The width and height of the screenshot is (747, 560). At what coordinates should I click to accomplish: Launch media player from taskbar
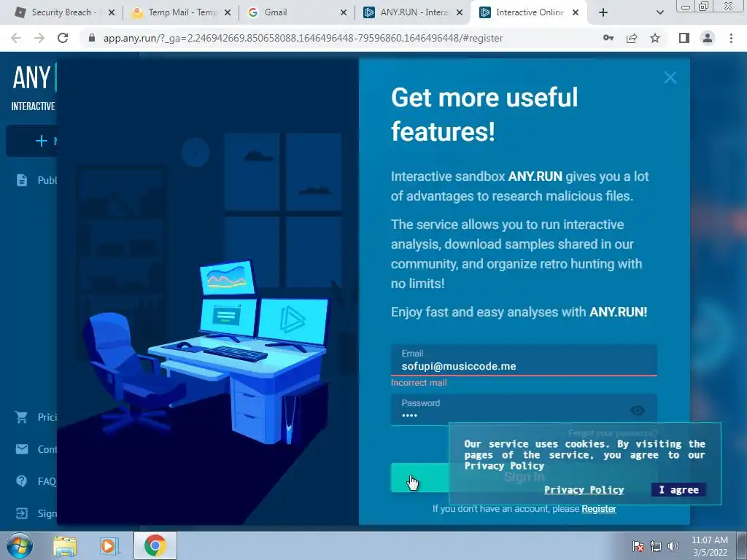[x=109, y=546]
